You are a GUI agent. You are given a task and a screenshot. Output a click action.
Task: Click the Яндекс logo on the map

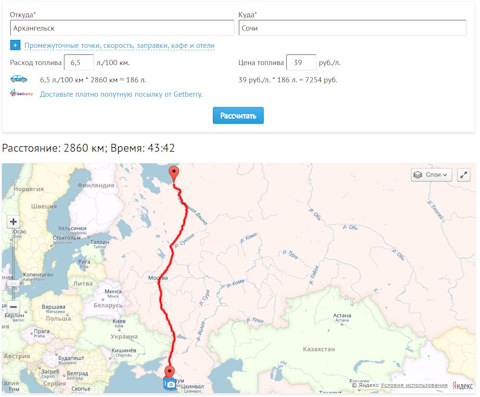(x=462, y=386)
